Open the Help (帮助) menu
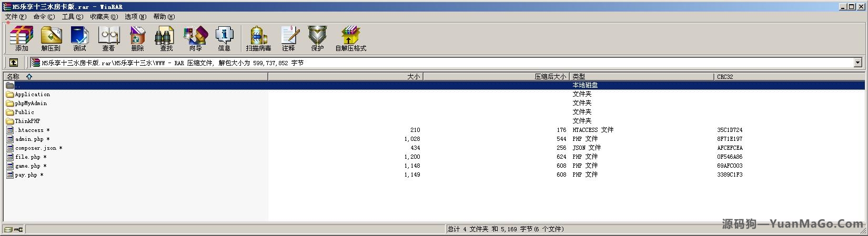This screenshot has height=236, width=868. (164, 17)
